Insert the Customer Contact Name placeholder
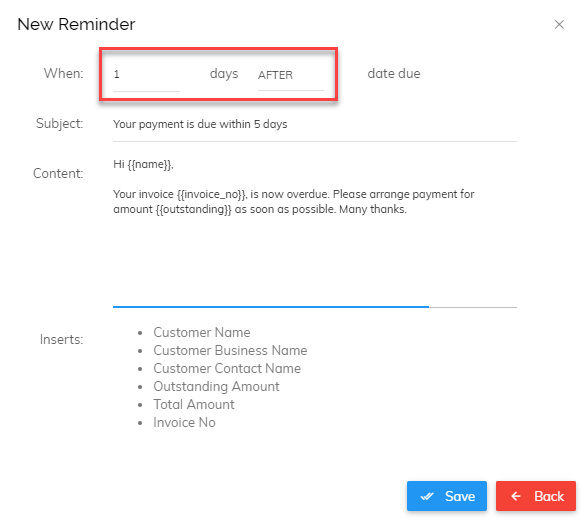Screen dimensions: 588x522 pos(227,368)
